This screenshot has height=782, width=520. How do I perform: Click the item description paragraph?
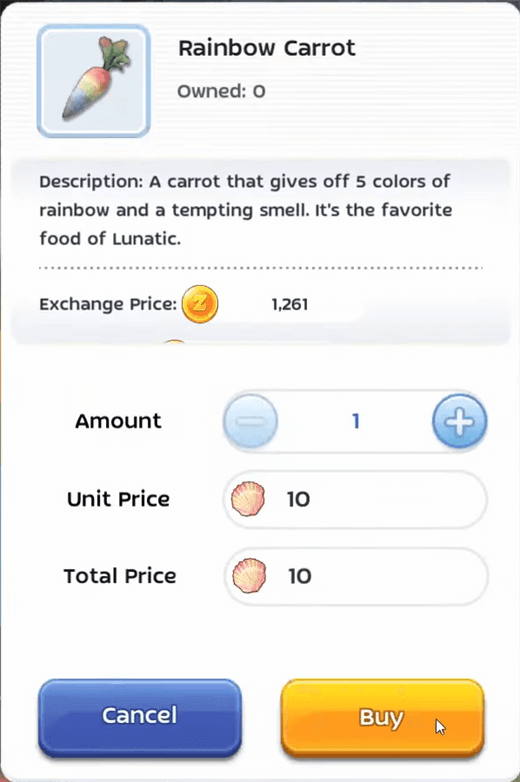coord(246,210)
